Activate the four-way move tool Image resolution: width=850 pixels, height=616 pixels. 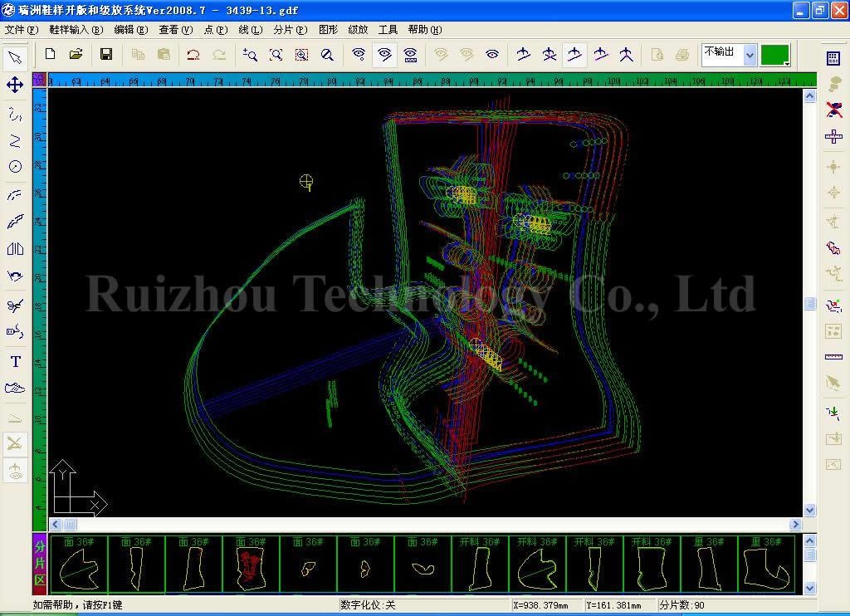[15, 85]
